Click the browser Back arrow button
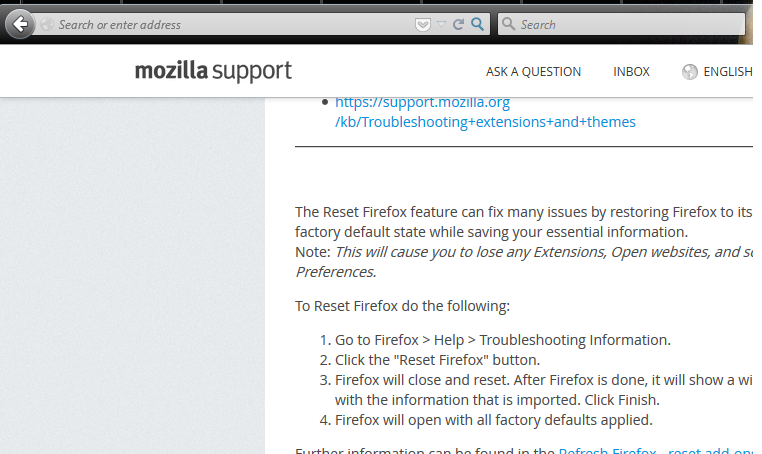Screen dimensions: 762x454 20,24
